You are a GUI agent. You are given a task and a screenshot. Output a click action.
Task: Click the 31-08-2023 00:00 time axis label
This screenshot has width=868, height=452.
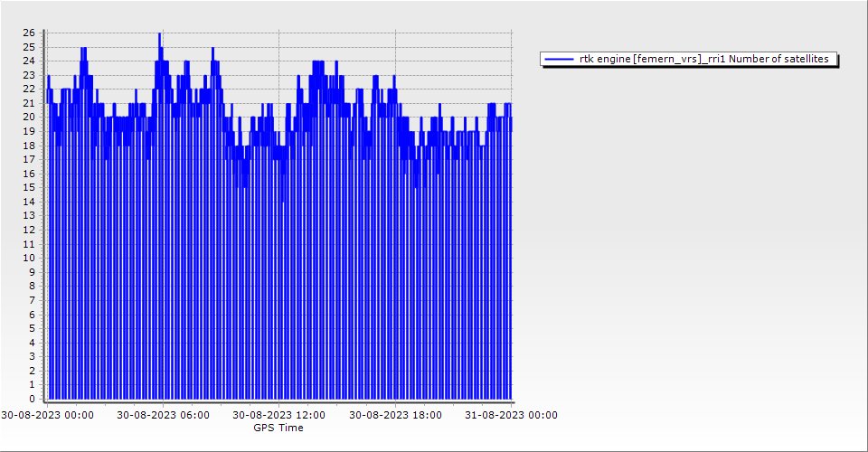point(511,415)
